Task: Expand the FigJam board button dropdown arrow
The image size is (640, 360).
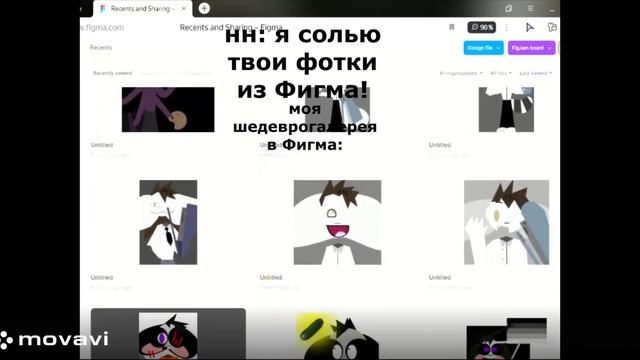Action: [550, 48]
